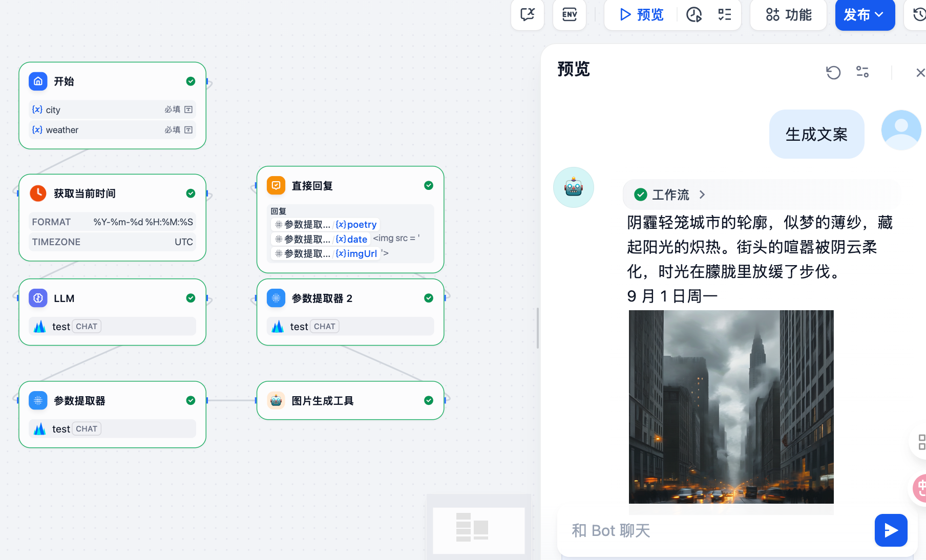Click test CHAT model in 参数提取器

(x=112, y=429)
